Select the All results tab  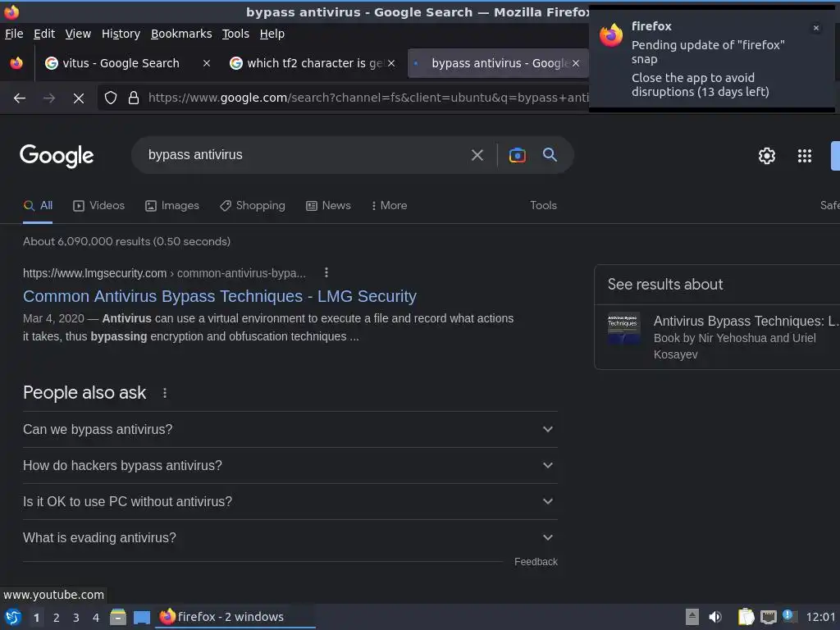[38, 206]
